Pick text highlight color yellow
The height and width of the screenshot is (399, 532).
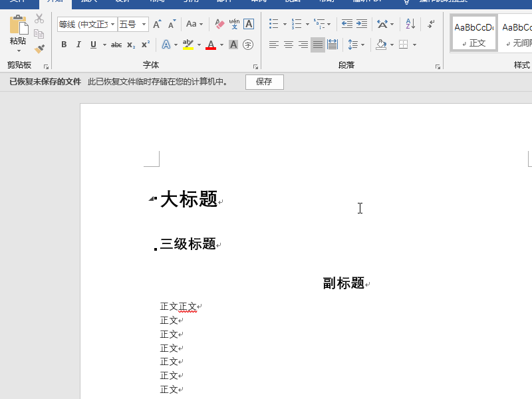(188, 45)
